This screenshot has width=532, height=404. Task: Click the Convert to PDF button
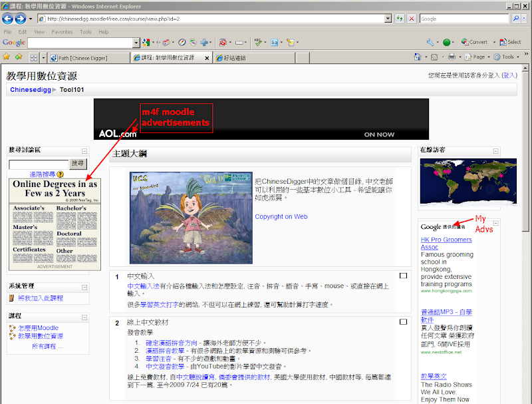tap(474, 42)
